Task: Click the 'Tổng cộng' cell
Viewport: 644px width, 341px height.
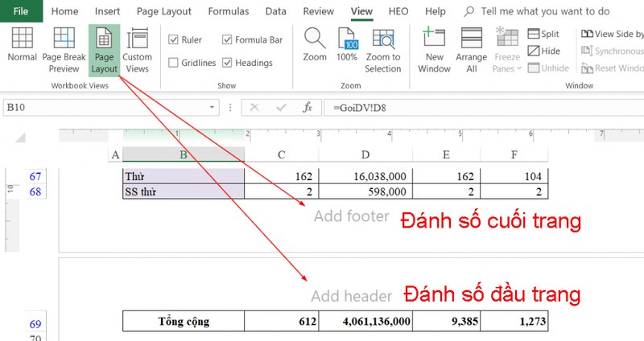Action: (x=184, y=321)
